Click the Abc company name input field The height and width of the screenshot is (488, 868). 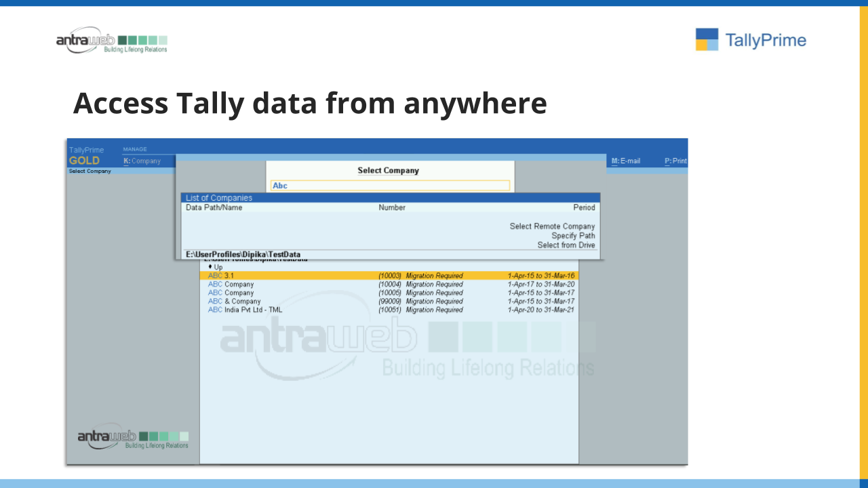[x=390, y=186]
